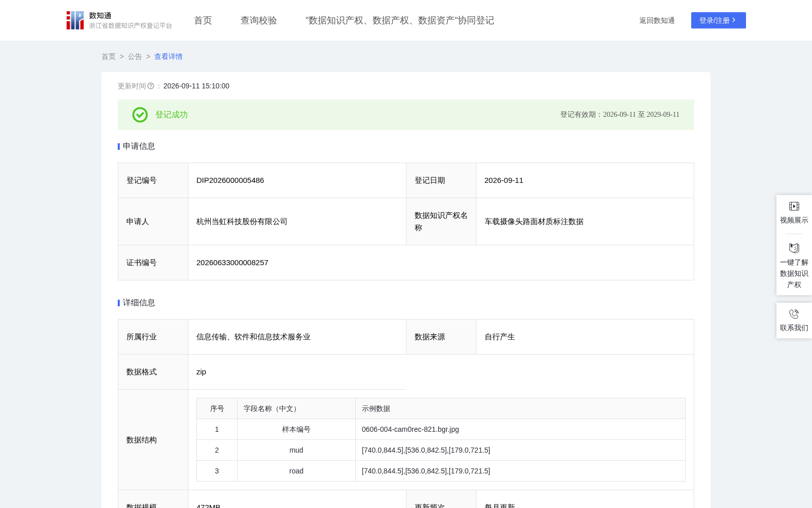The height and width of the screenshot is (508, 812).
Task: Click the 申请信息 section heading
Action: (139, 146)
